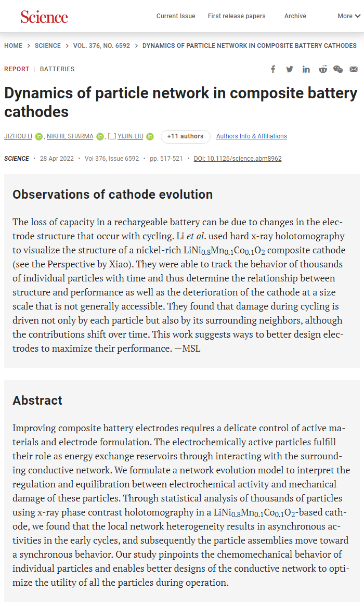This screenshot has height=606, width=364.
Task: Share article on LinkedIn
Action: (306, 69)
